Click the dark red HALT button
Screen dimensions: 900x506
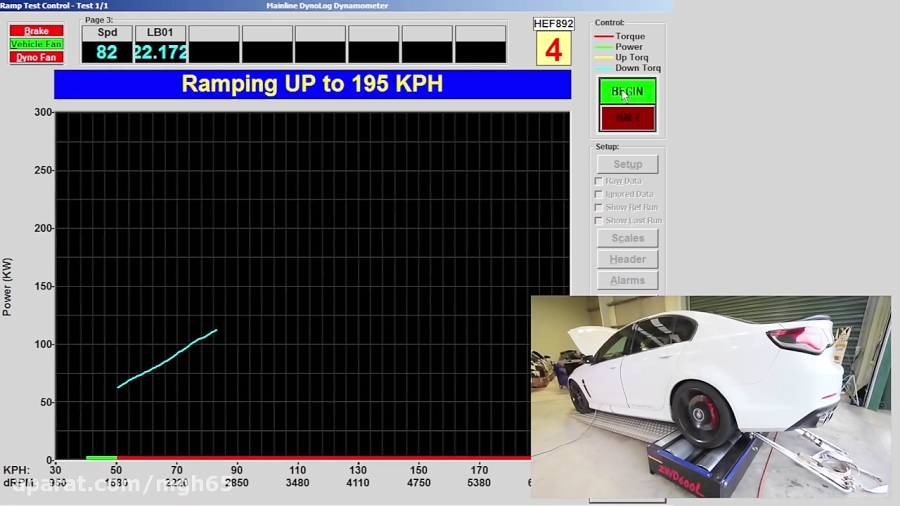point(627,118)
